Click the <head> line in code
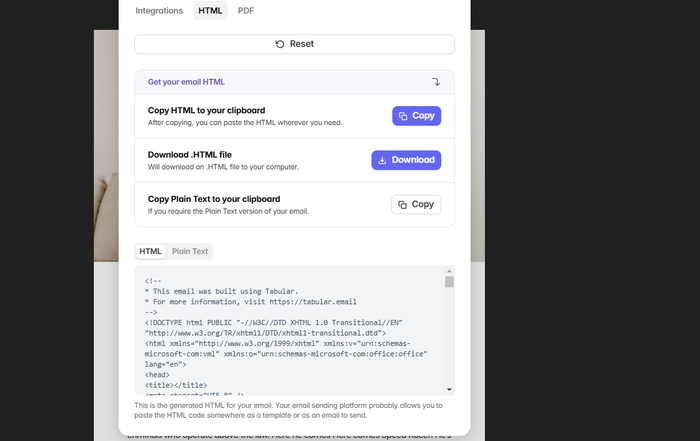 click(157, 375)
